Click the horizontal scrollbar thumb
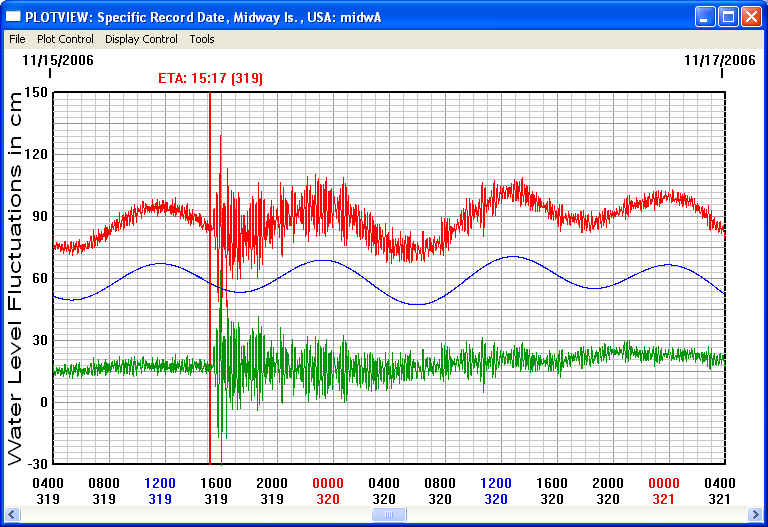Screen dimensions: 768x527 coord(389,514)
